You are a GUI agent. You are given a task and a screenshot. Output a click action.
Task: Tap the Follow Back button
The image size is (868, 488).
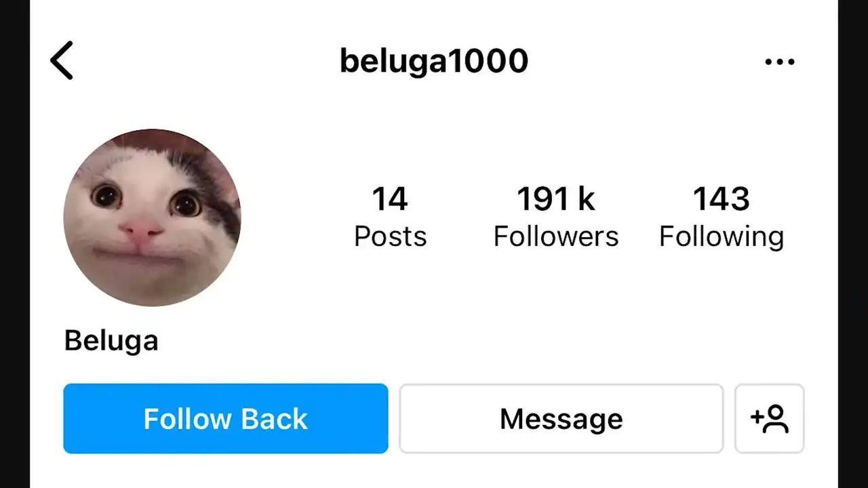226,418
